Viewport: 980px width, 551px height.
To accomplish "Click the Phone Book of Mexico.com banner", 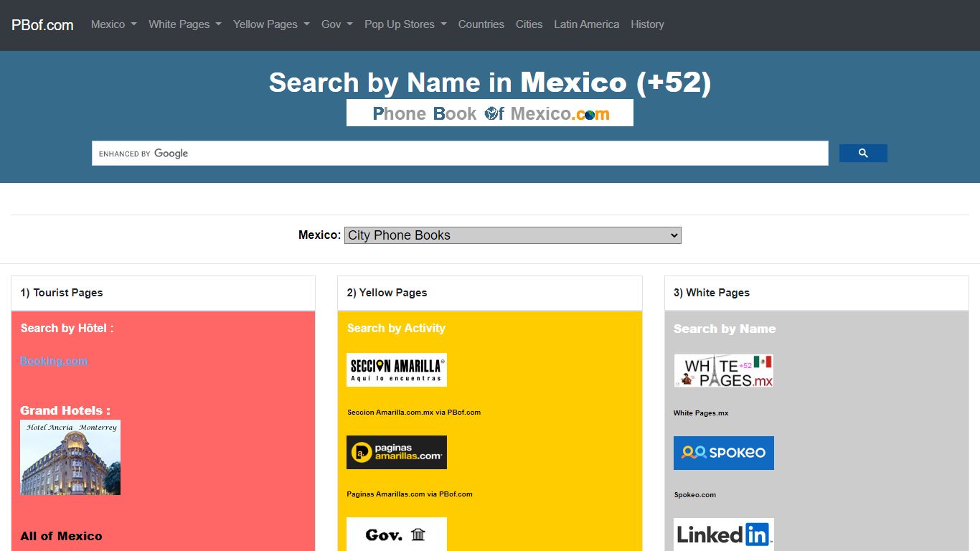I will tap(490, 113).
